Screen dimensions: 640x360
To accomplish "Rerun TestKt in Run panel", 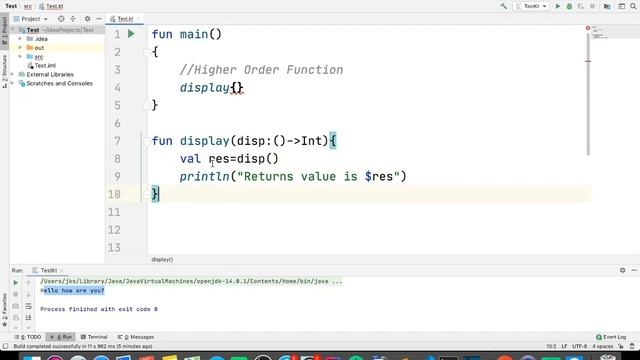I will click(x=16, y=282).
